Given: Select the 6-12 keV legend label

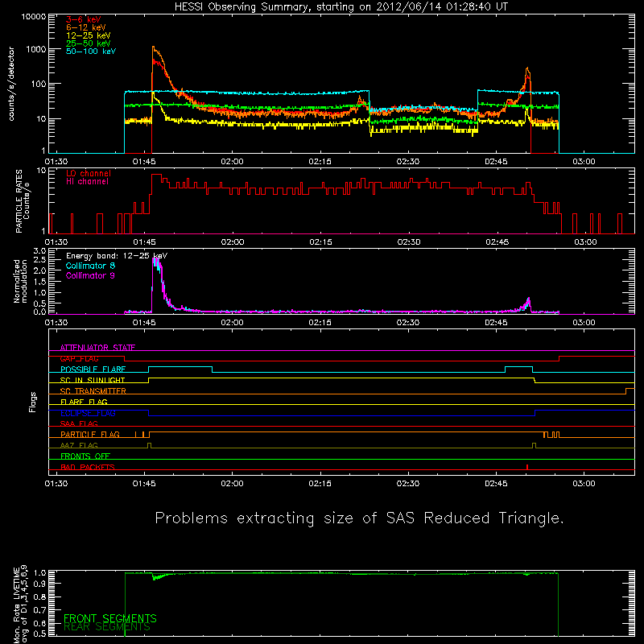Looking at the screenshot, I should [85, 27].
